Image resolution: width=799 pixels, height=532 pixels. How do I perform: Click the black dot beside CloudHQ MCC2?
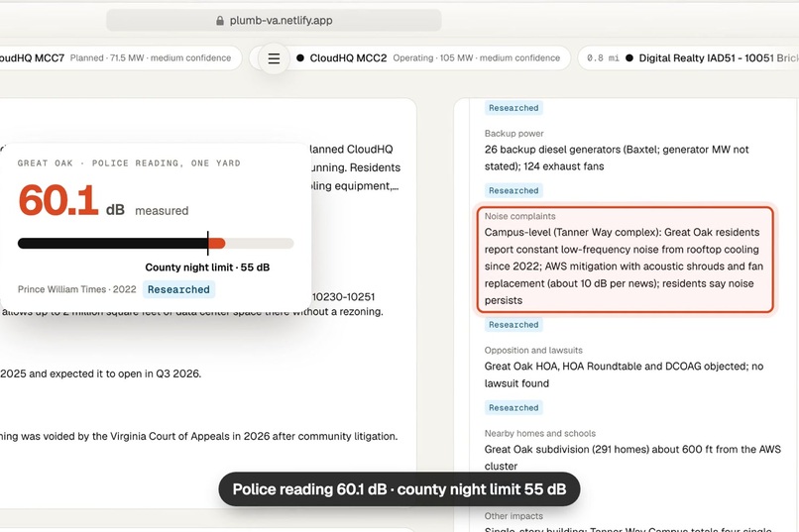tap(300, 58)
